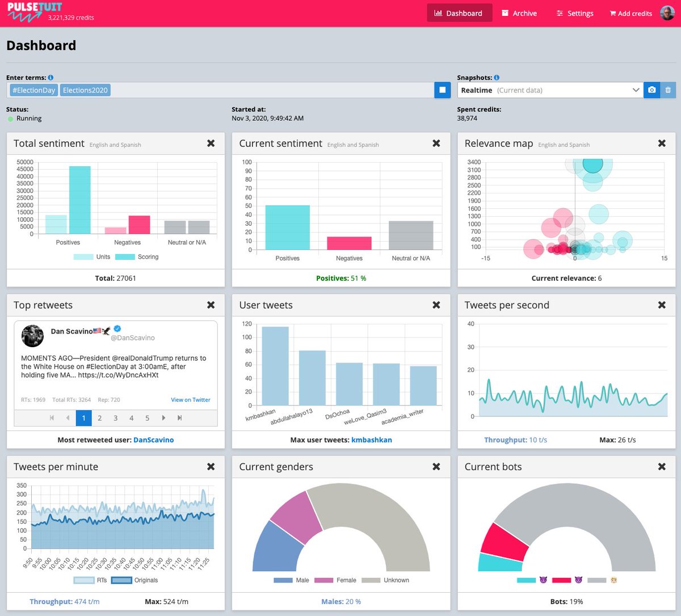This screenshot has width=681, height=616.
Task: Close the Total sentiment panel
Action: (x=211, y=144)
